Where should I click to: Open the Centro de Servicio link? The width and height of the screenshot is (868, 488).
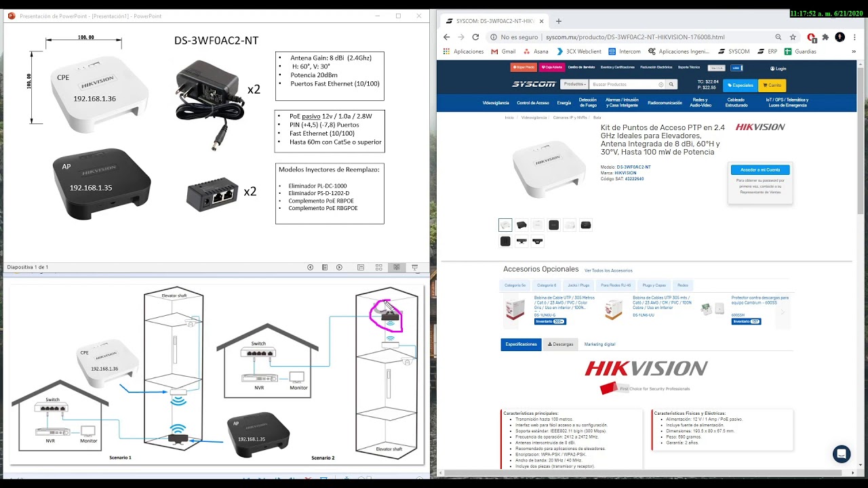(x=582, y=67)
